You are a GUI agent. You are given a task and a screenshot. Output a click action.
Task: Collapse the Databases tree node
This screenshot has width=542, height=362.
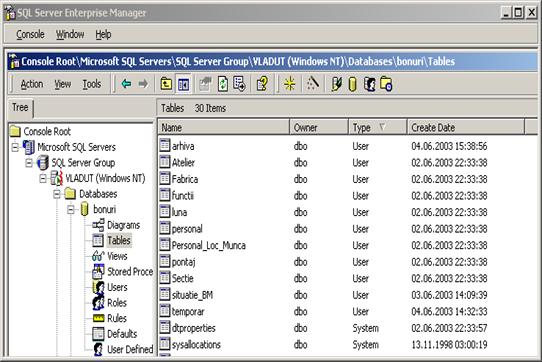(x=57, y=194)
